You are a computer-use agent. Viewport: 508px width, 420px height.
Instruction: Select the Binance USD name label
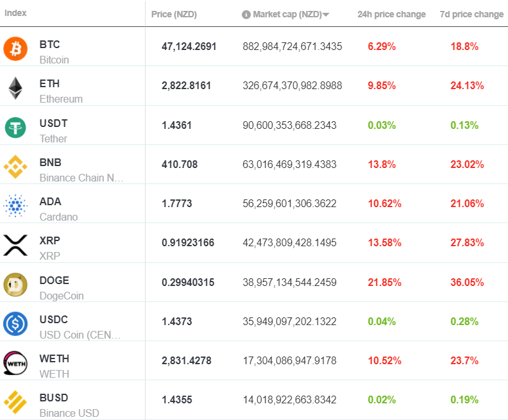click(69, 413)
